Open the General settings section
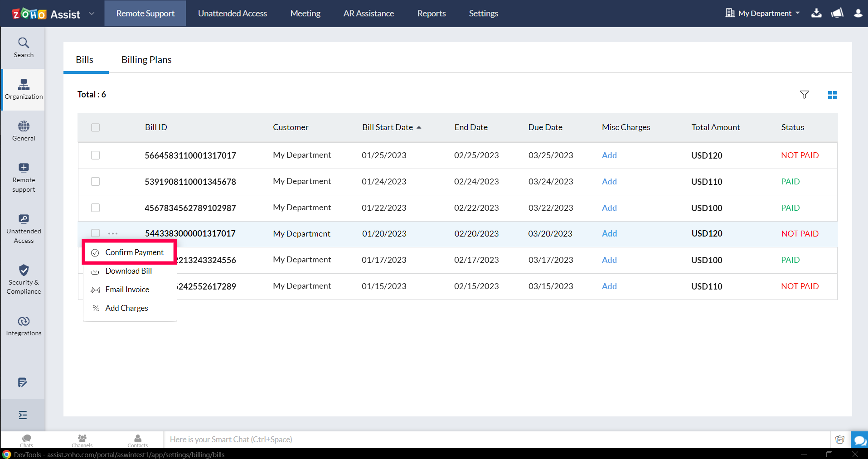The image size is (868, 459). (x=23, y=130)
